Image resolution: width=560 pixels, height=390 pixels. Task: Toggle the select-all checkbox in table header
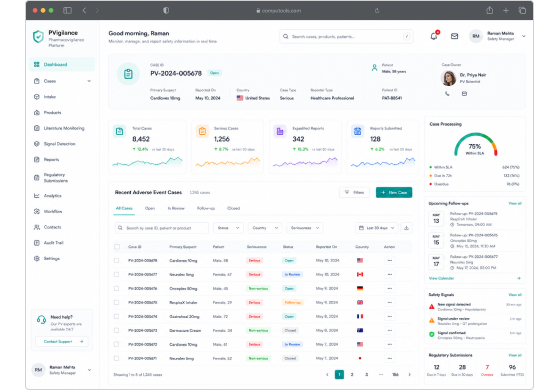117,247
